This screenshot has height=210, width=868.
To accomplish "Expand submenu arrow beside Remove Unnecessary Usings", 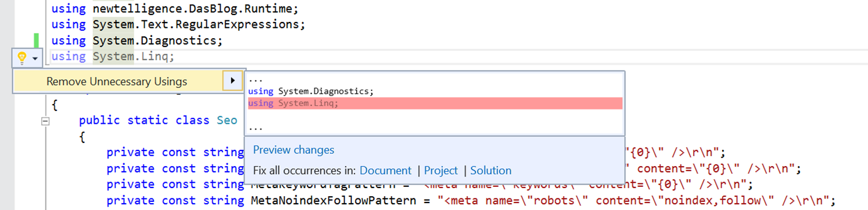I will 232,81.
